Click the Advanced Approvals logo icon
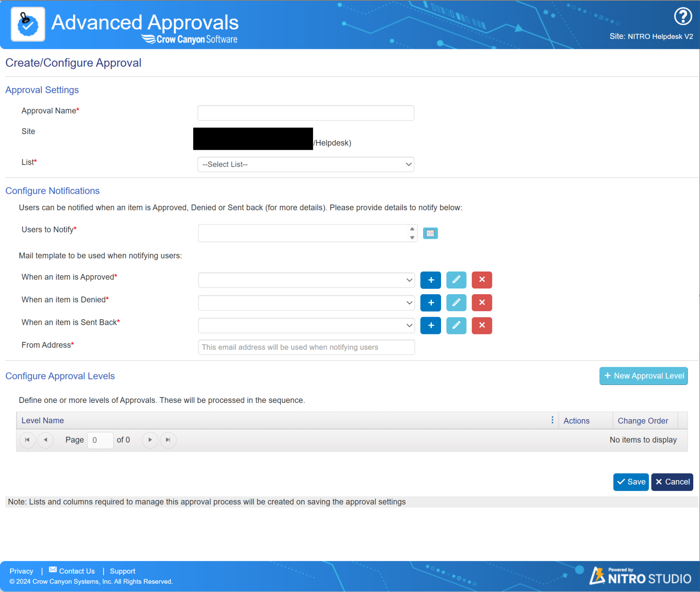The width and height of the screenshot is (700, 592). (28, 24)
